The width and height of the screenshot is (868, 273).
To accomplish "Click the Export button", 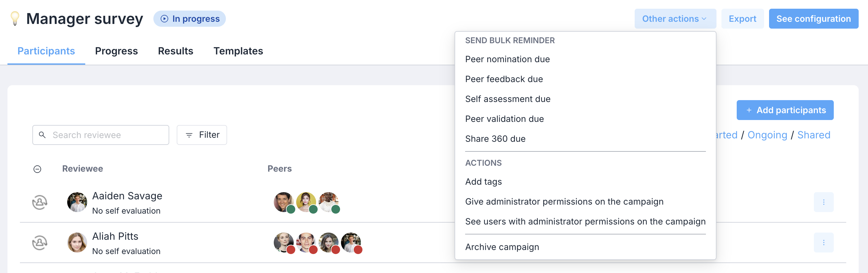I will (x=742, y=19).
